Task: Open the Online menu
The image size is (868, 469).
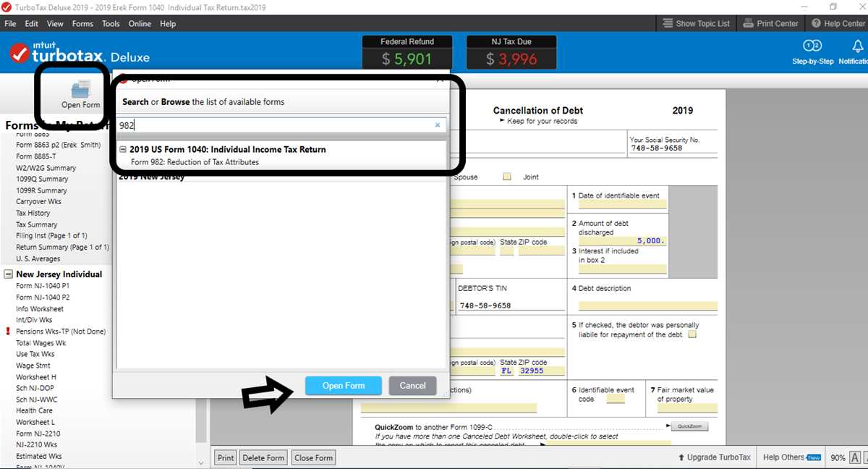Action: 140,23
